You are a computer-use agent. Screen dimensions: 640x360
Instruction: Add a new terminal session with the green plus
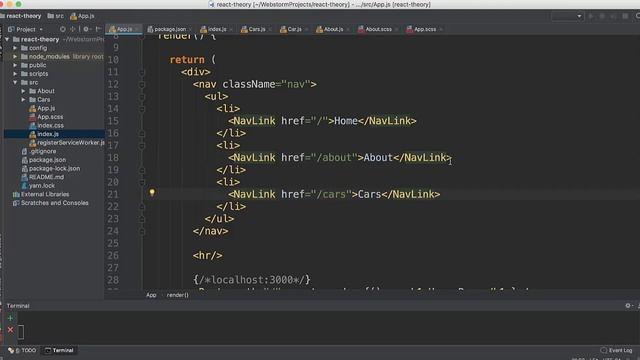tap(10, 318)
